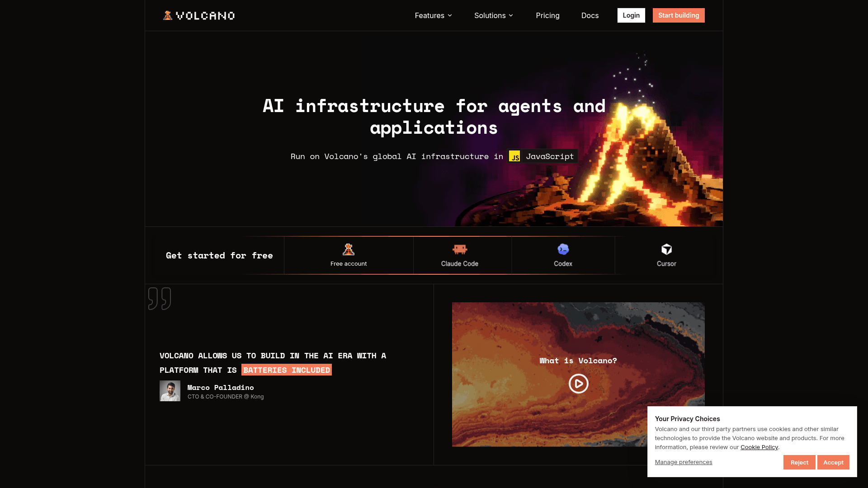Click the Cursor cube icon
868x488 pixels.
tap(667, 249)
